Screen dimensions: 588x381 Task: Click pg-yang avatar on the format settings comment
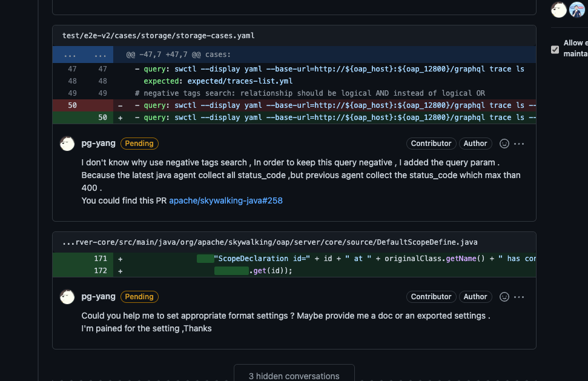[x=67, y=297]
